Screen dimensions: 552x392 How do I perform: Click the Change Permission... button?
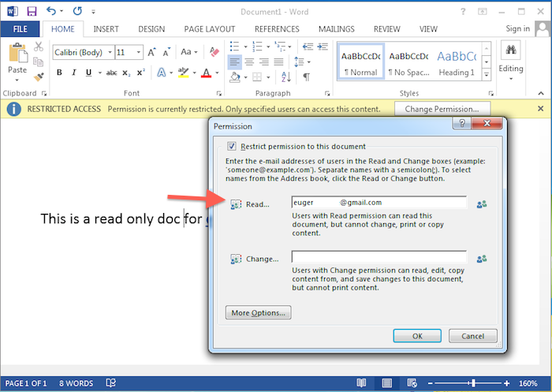coord(442,109)
